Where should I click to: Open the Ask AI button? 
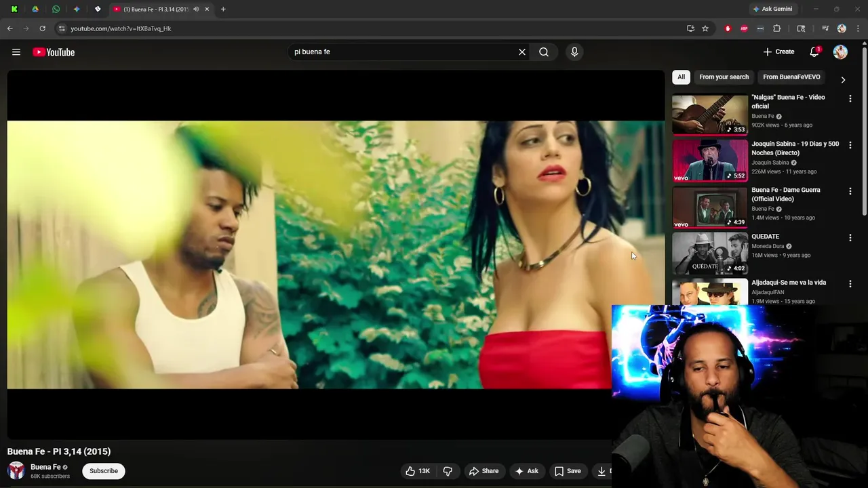[527, 471]
